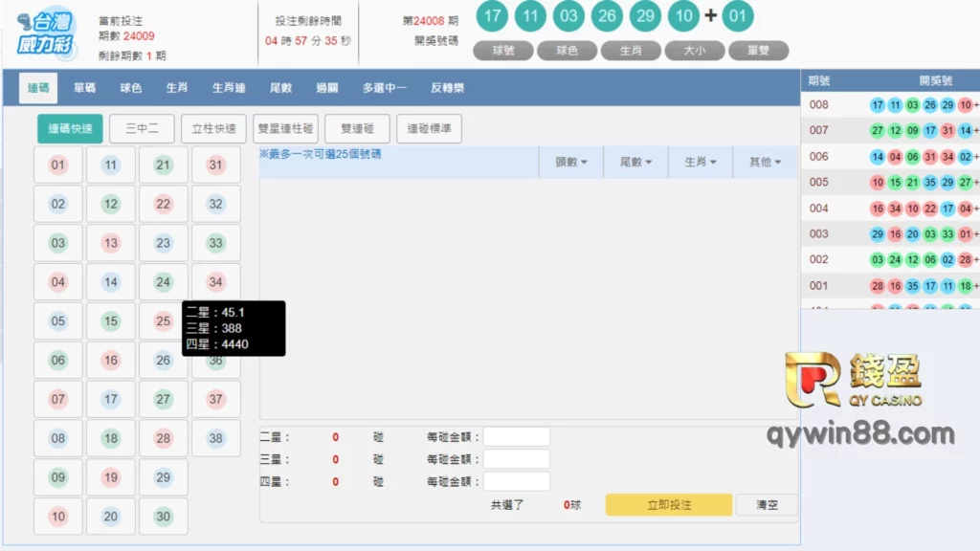Select number ball 09 in the selection grid
The height and width of the screenshot is (551, 980).
tap(58, 477)
